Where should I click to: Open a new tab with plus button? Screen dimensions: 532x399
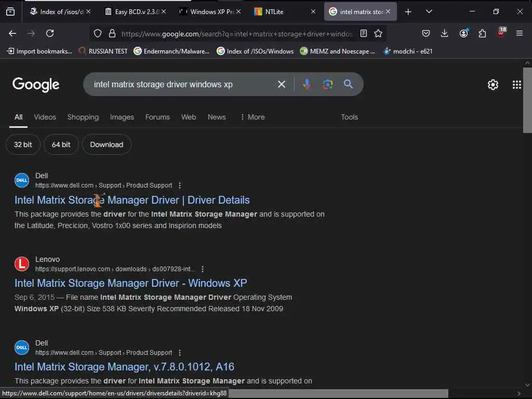[408, 12]
